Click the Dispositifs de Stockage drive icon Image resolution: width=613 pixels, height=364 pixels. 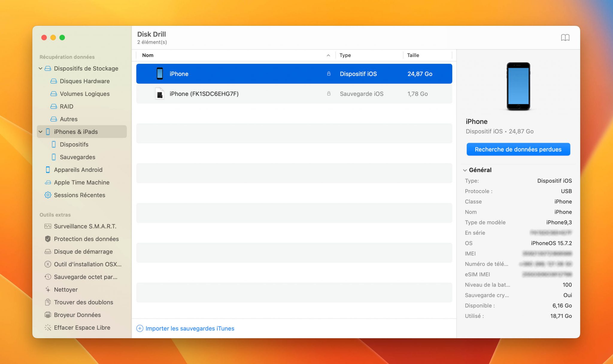pyautogui.click(x=48, y=69)
